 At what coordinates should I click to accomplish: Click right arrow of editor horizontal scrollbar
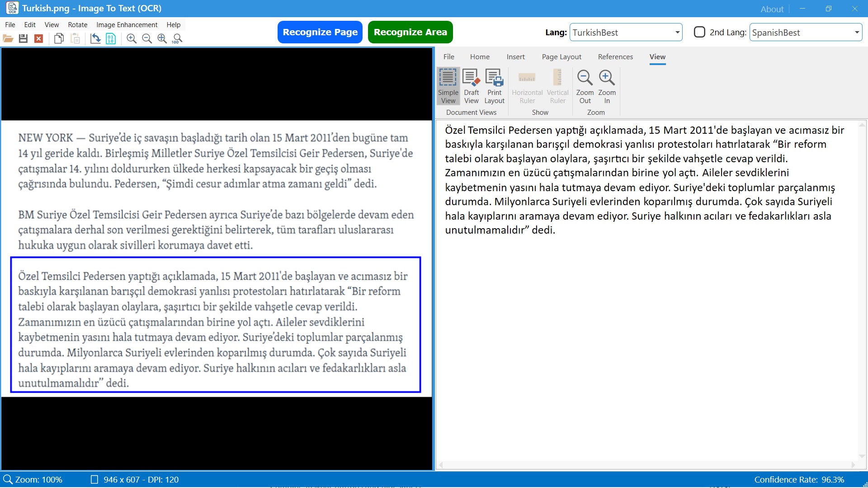point(854,465)
